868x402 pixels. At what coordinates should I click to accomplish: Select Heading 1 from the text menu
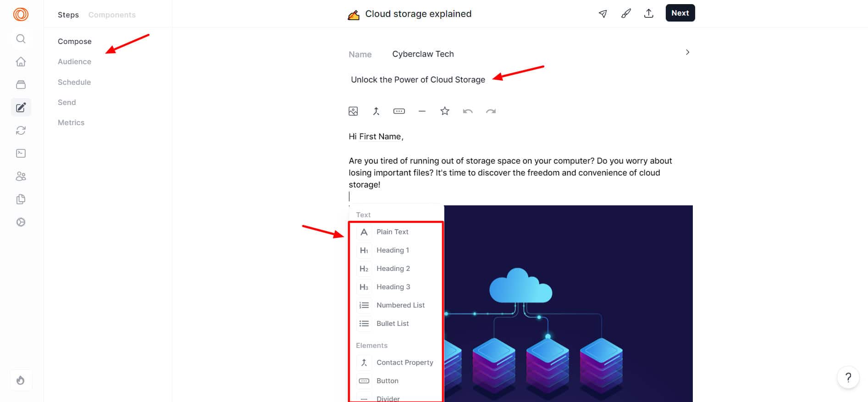click(x=393, y=250)
